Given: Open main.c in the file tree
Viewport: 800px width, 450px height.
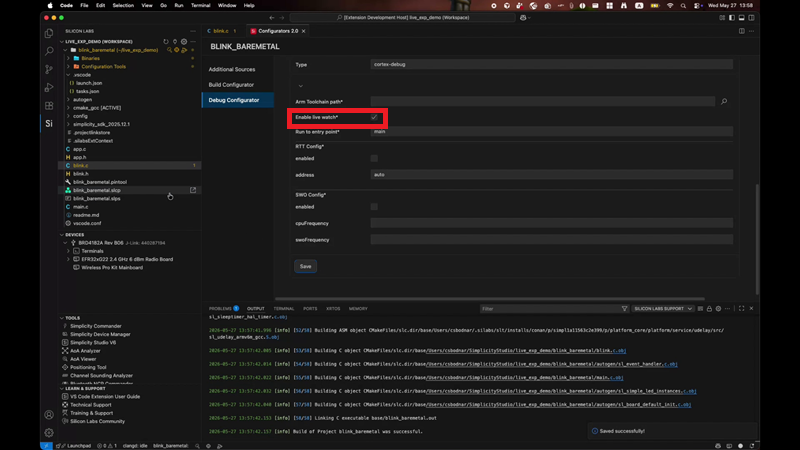Looking at the screenshot, I should coord(81,207).
